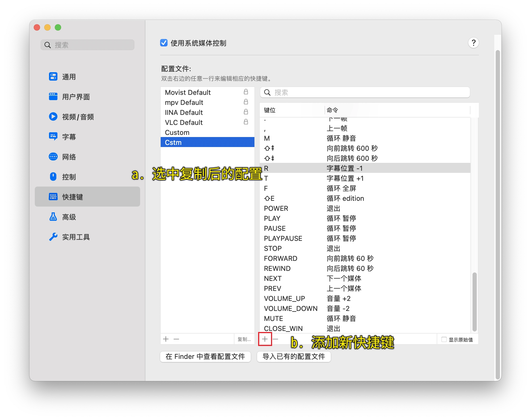Add a new key binding with plus
The image size is (531, 420).
[x=265, y=339]
